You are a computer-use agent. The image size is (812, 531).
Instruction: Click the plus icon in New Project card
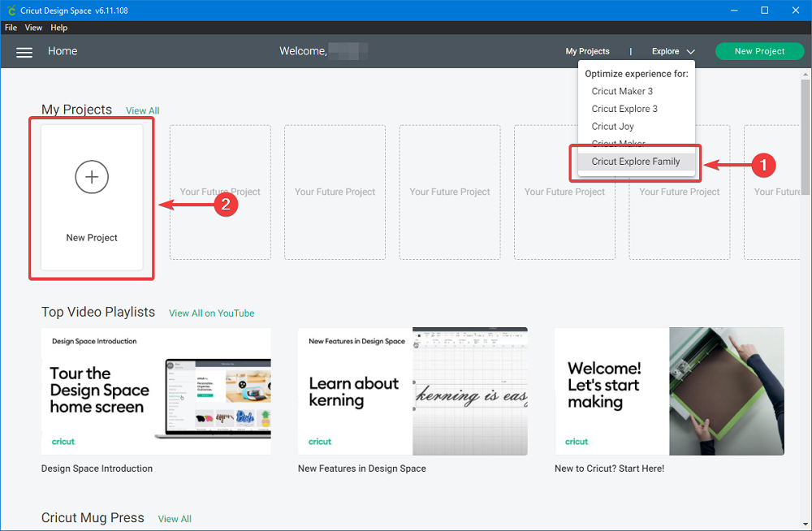(x=92, y=177)
